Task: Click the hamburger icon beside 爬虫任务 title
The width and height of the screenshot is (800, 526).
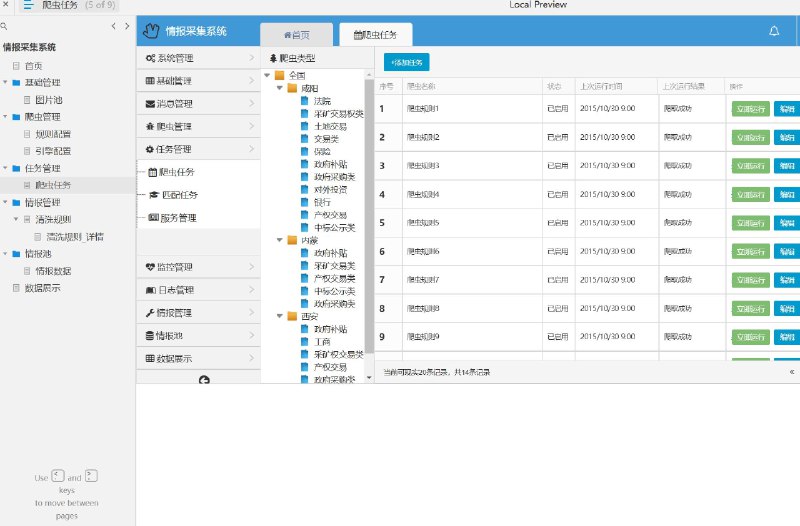Action: pos(29,5)
